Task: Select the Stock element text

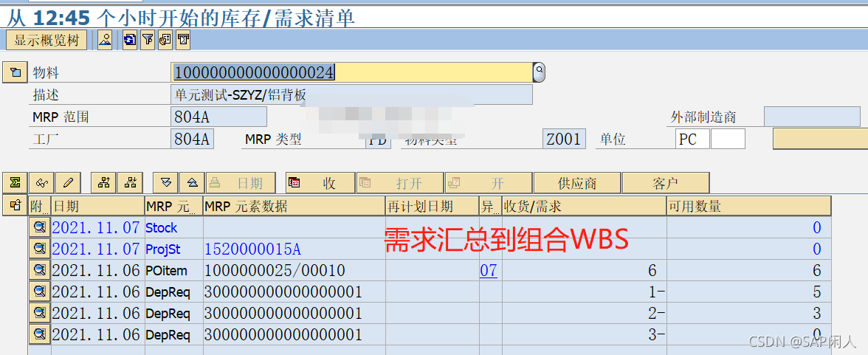Action: pyautogui.click(x=161, y=227)
